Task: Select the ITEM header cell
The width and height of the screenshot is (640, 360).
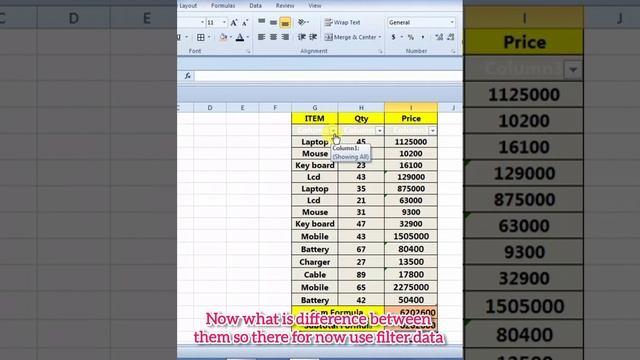Action: 315,119
